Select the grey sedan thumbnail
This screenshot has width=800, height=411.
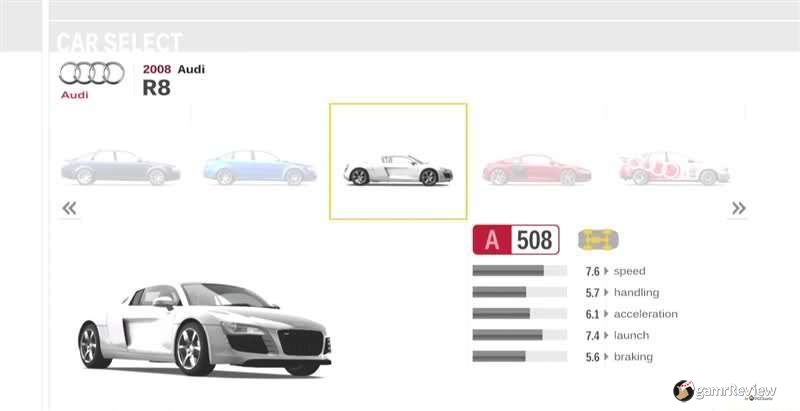click(x=120, y=167)
